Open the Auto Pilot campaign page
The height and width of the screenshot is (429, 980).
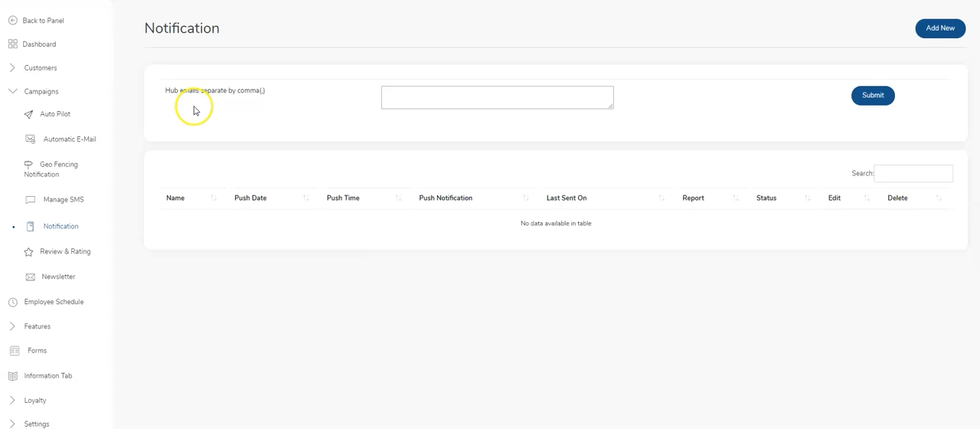[55, 114]
